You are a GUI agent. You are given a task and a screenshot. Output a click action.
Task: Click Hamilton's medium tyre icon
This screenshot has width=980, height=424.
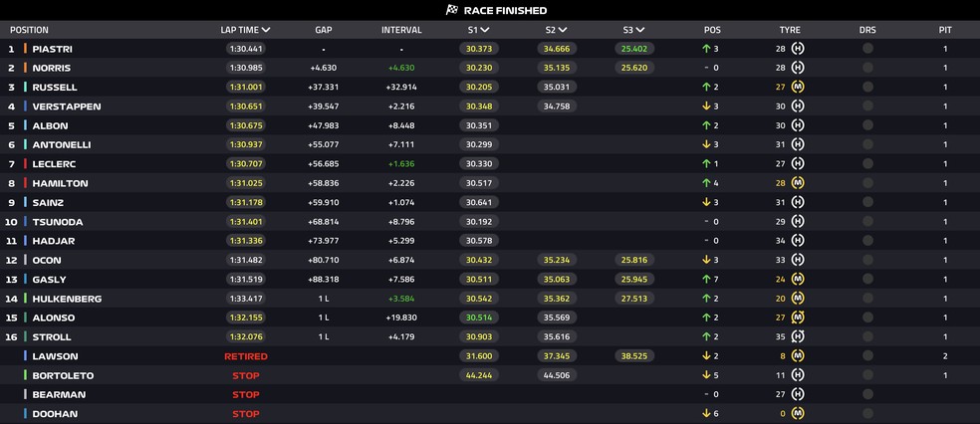click(798, 183)
